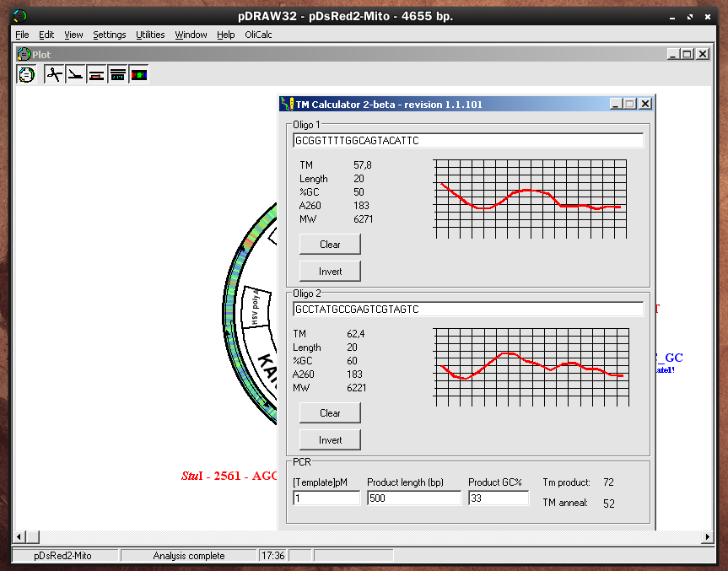Open the Settings menu

pyautogui.click(x=110, y=35)
